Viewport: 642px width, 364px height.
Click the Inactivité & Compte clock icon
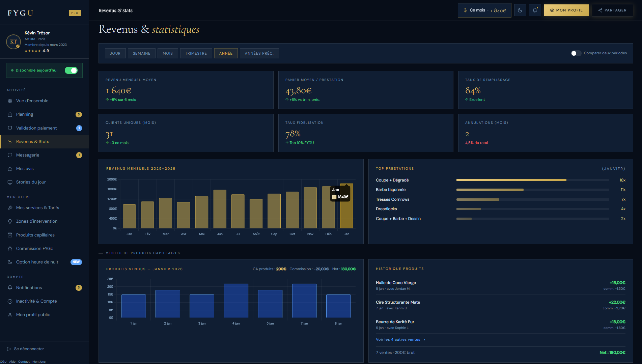click(x=10, y=301)
